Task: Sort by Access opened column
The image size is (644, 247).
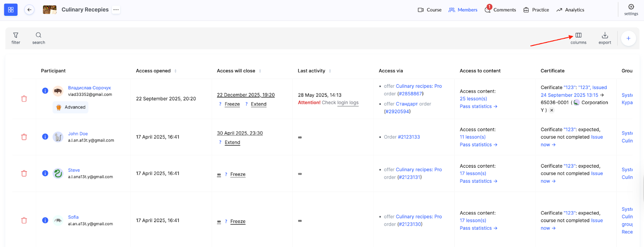Action: tap(175, 71)
